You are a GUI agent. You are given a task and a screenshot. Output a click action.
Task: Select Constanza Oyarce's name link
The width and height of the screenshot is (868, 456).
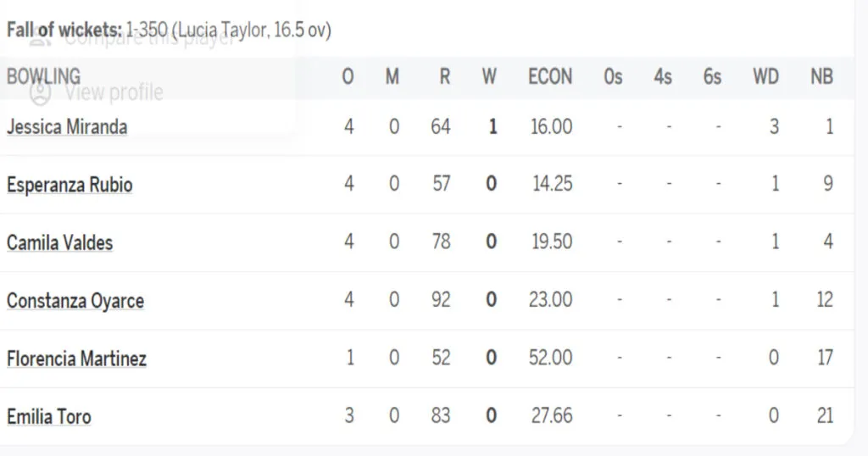point(75,301)
